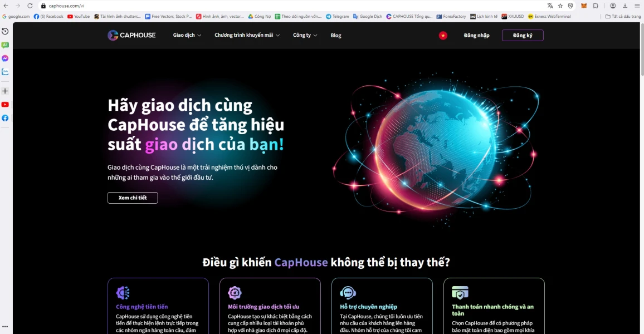Open Messenger from the browser sidebar

[5, 58]
